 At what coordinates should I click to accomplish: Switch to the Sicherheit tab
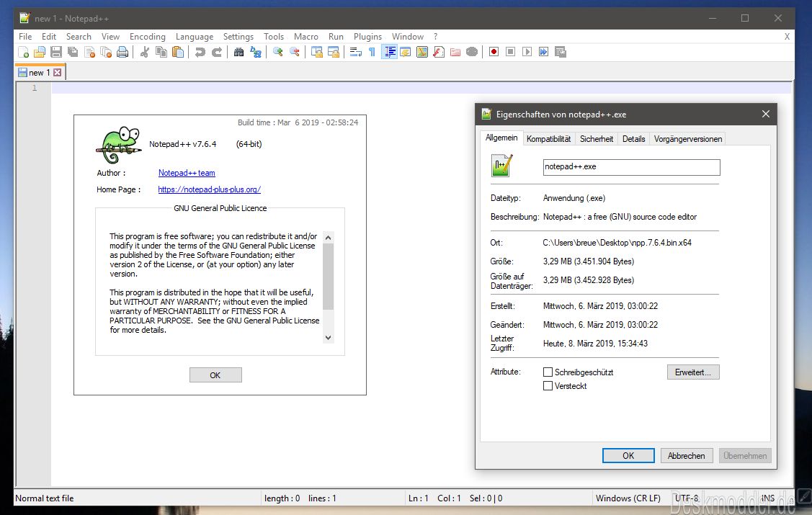point(597,139)
